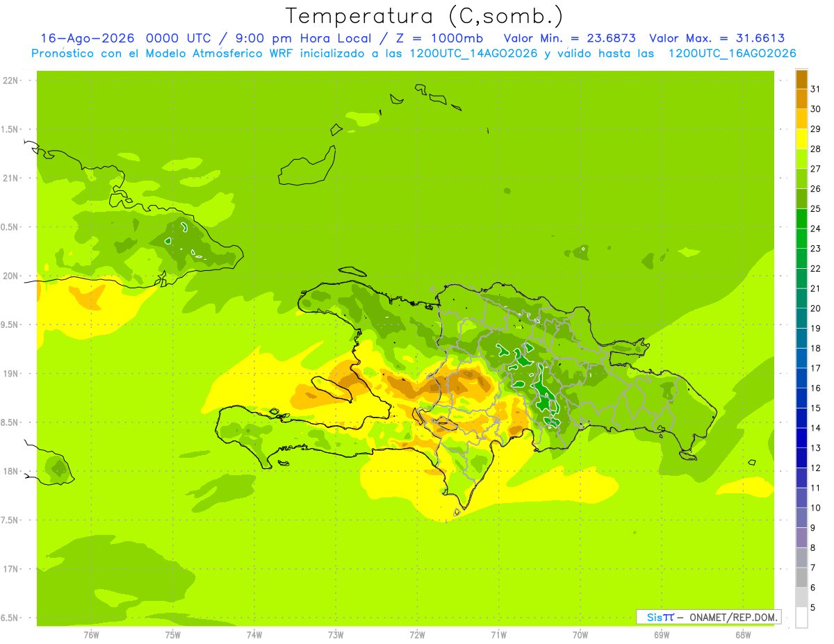This screenshot has height=644, width=834.
Task: Click the '18N' latitude axis label
Action: (x=10, y=471)
